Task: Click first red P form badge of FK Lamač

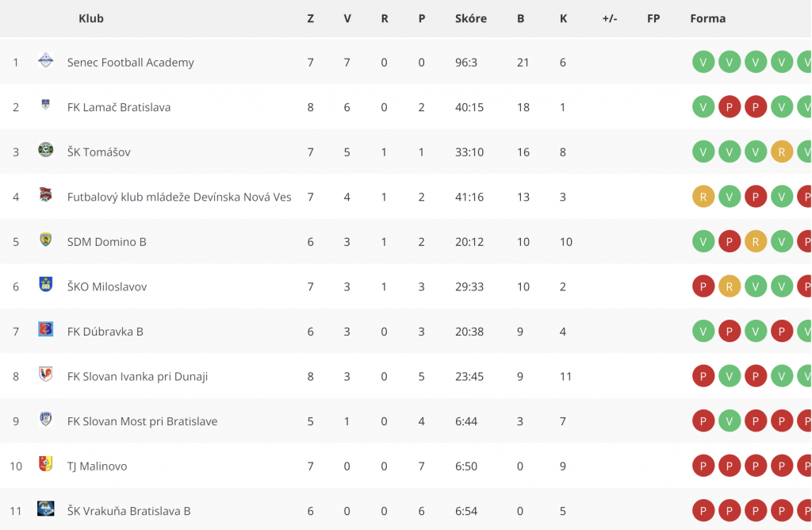Action: 730,107
